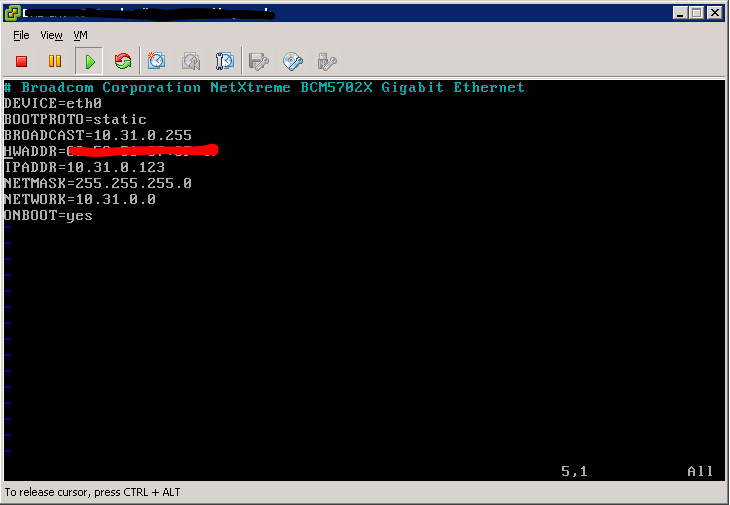The image size is (730, 505).
Task: Click the USB device connect icon
Action: coord(327,61)
